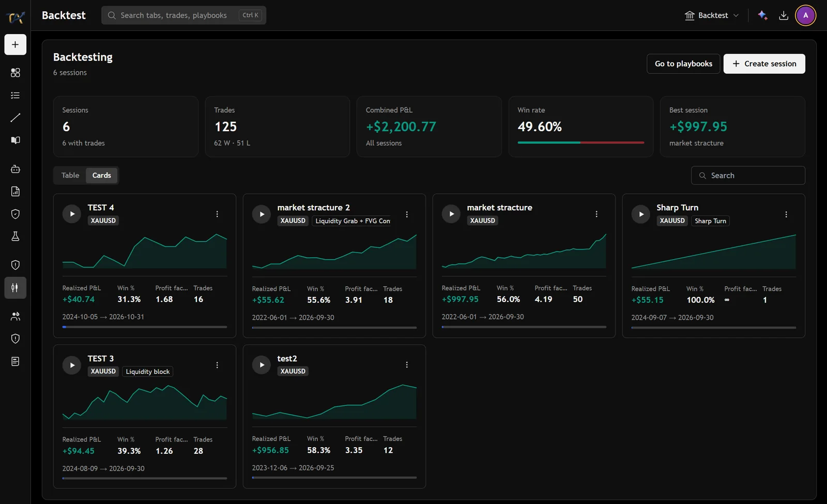Viewport: 827px width, 504px height.
Task: Switch to the Table view
Action: click(x=70, y=175)
